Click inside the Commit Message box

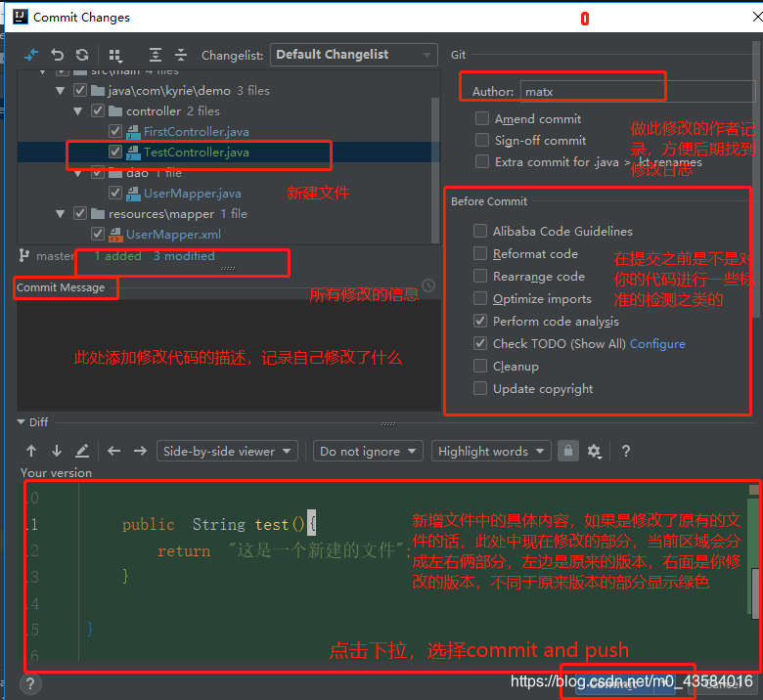click(x=229, y=355)
